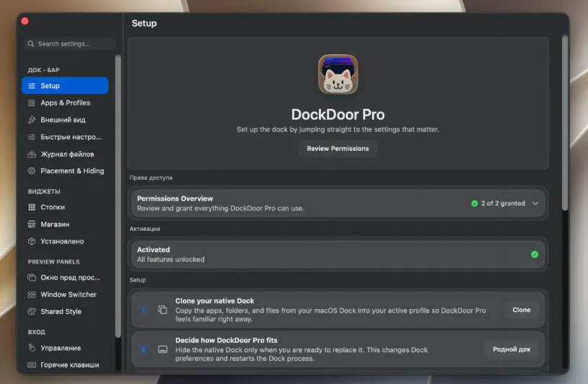Click the Clone button
Image resolution: width=588 pixels, height=384 pixels.
pos(521,310)
